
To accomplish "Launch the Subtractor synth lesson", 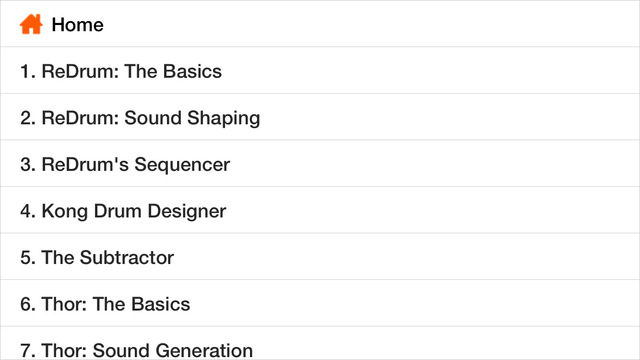I will pos(320,256).
